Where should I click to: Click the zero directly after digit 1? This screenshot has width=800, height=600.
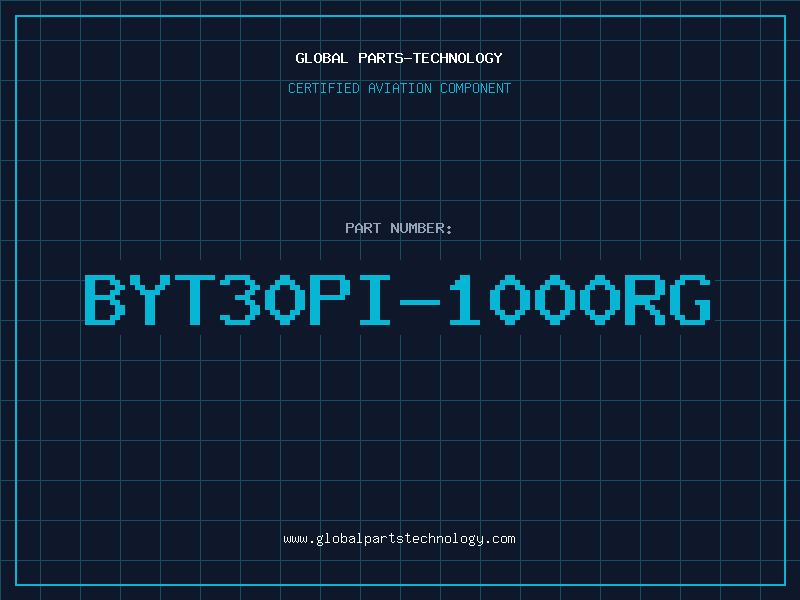pos(510,299)
